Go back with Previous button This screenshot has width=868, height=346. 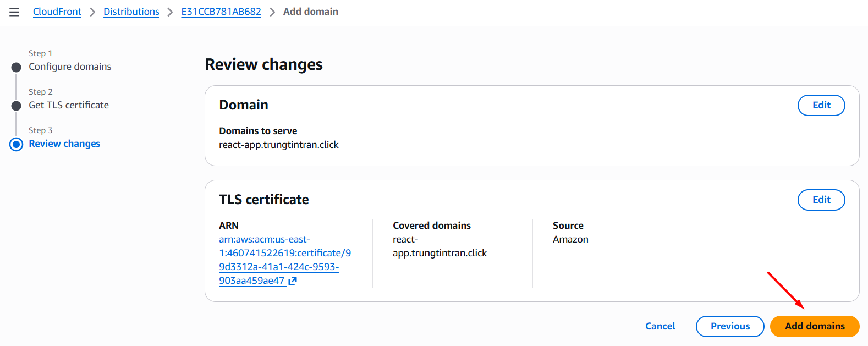pyautogui.click(x=730, y=326)
